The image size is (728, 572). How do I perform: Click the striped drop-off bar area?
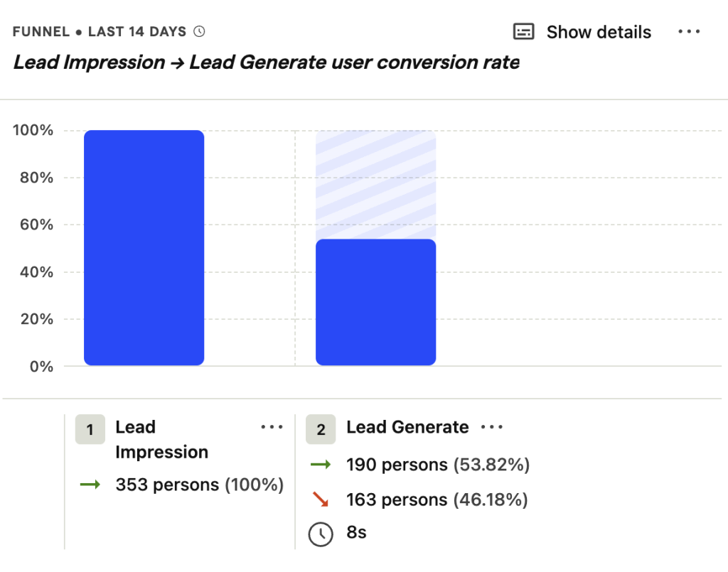pos(375,185)
